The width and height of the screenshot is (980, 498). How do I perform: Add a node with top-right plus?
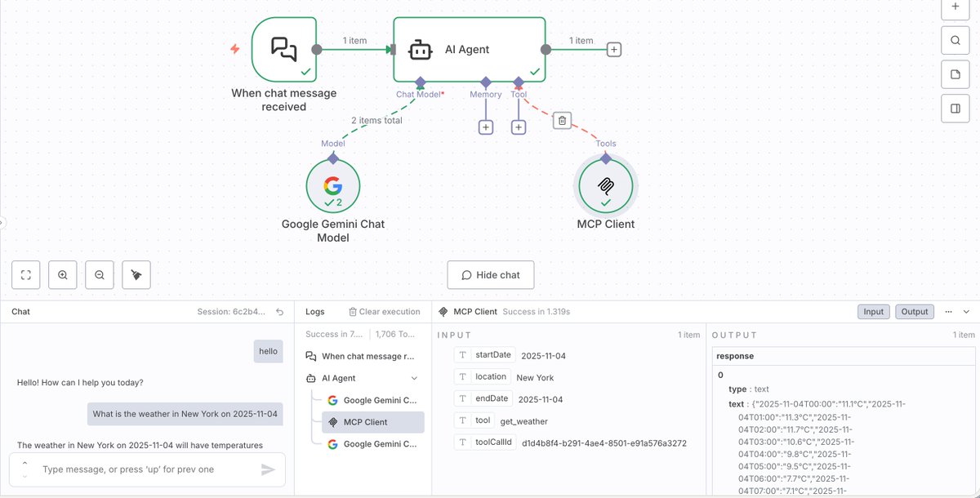(955, 7)
